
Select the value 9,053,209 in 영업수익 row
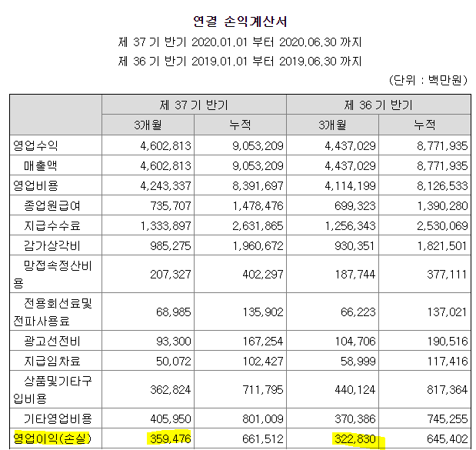click(258, 146)
